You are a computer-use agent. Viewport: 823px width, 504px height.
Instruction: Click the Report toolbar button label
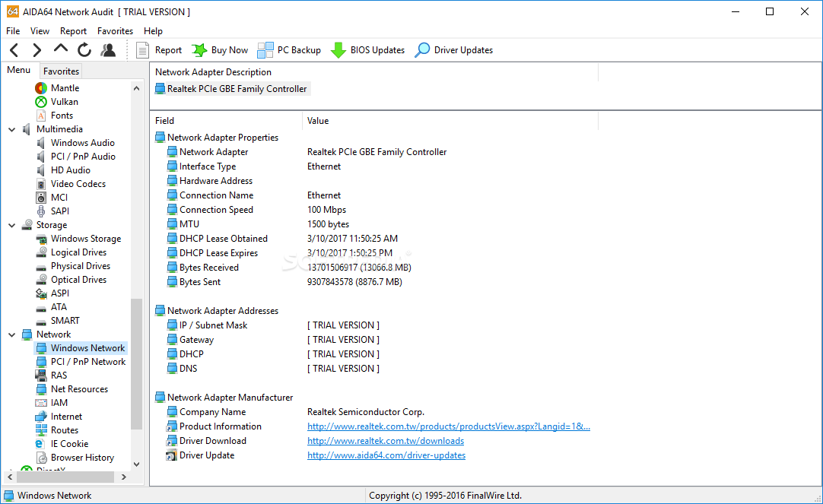click(x=169, y=50)
